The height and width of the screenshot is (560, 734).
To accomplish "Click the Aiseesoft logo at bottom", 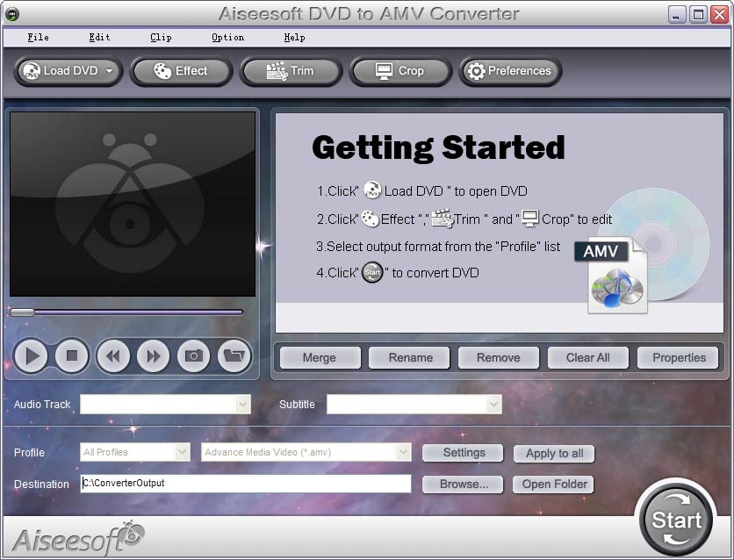I will coord(78,538).
